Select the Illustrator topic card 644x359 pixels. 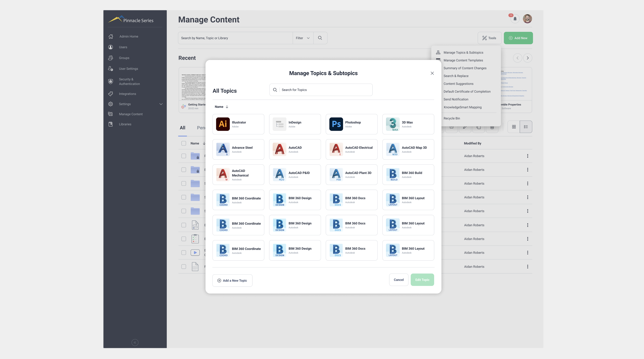[x=238, y=124]
